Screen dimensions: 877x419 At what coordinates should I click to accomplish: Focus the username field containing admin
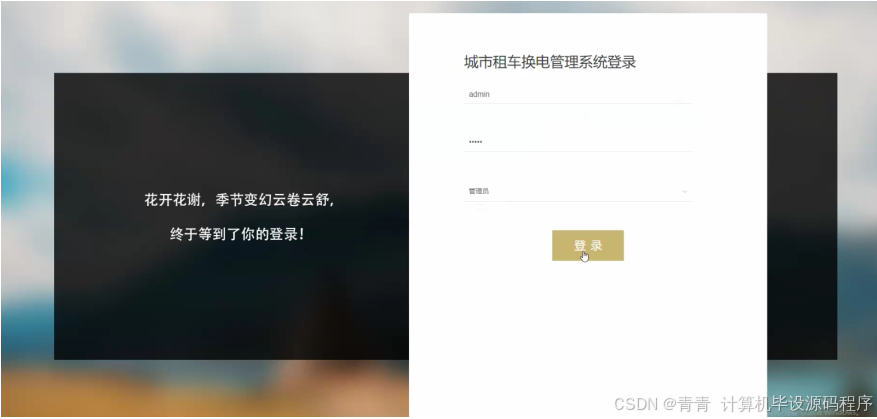click(578, 94)
